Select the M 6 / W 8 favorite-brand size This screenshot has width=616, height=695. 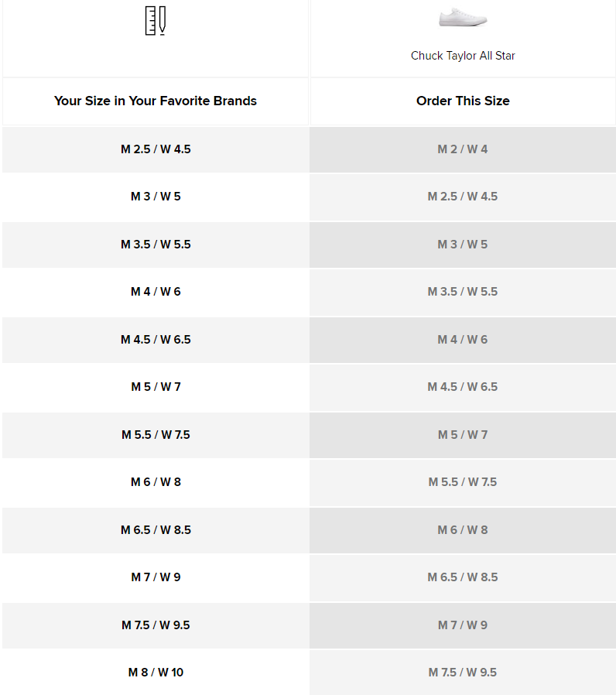pos(156,482)
